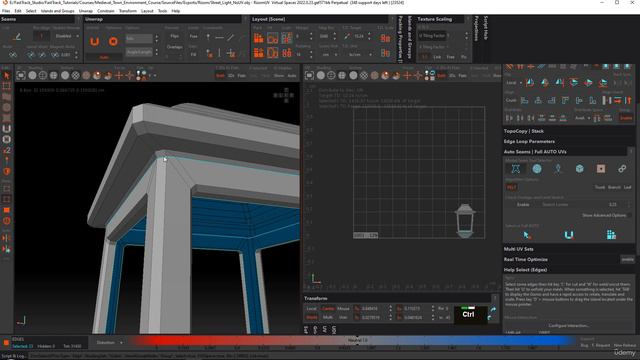Viewport: 640px width, 360px height.
Task: Toggle Centre mode in Transform panel
Action: point(328,309)
